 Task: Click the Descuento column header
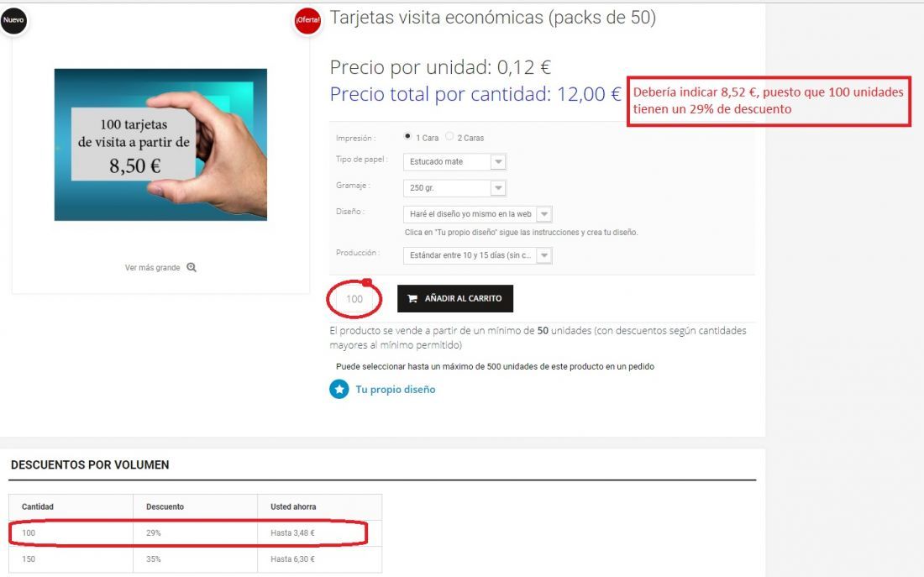coord(165,506)
